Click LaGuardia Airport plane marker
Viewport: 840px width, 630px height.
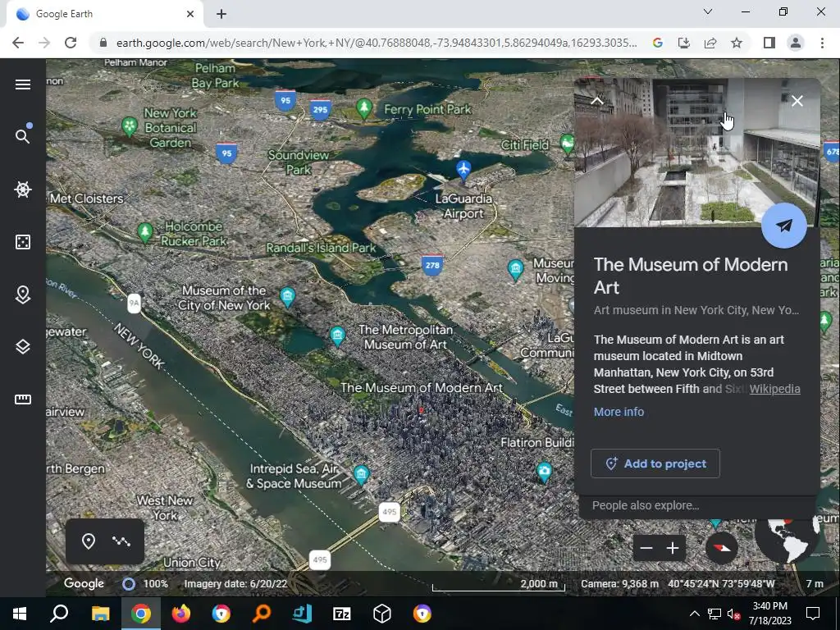point(463,169)
